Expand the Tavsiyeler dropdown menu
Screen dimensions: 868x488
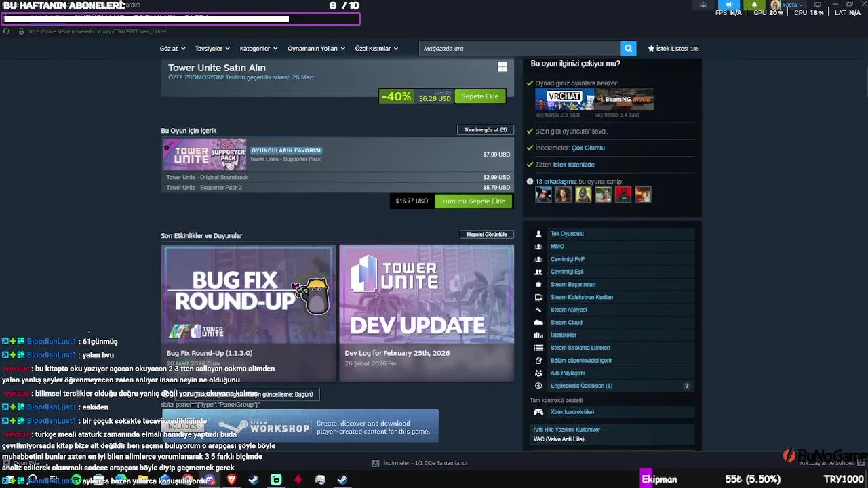pyautogui.click(x=212, y=49)
